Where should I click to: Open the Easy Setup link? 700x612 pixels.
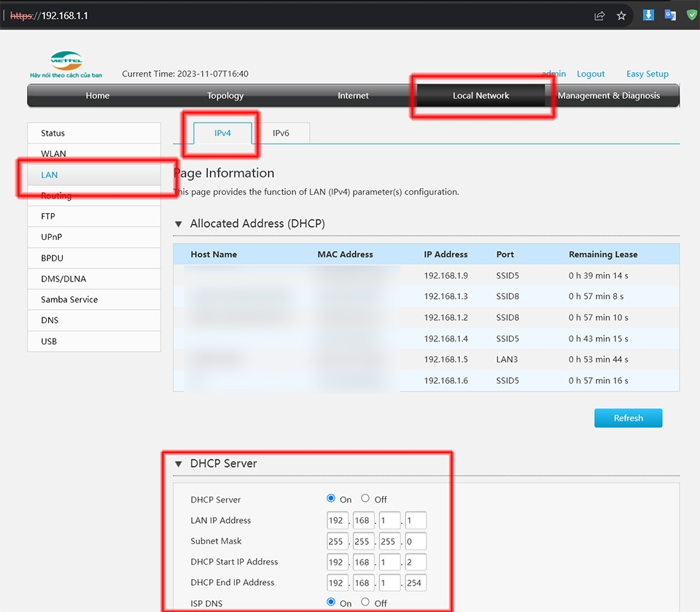(647, 74)
